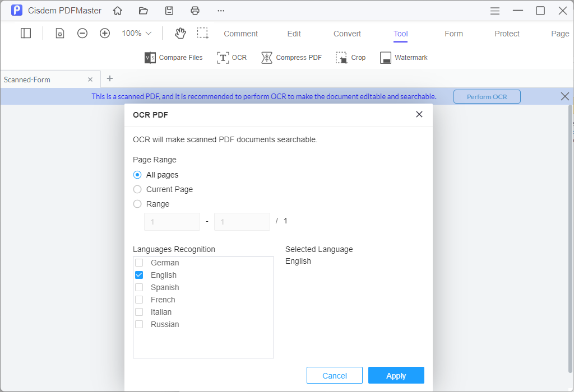Click the Save document icon
The image size is (574, 392).
click(x=169, y=10)
